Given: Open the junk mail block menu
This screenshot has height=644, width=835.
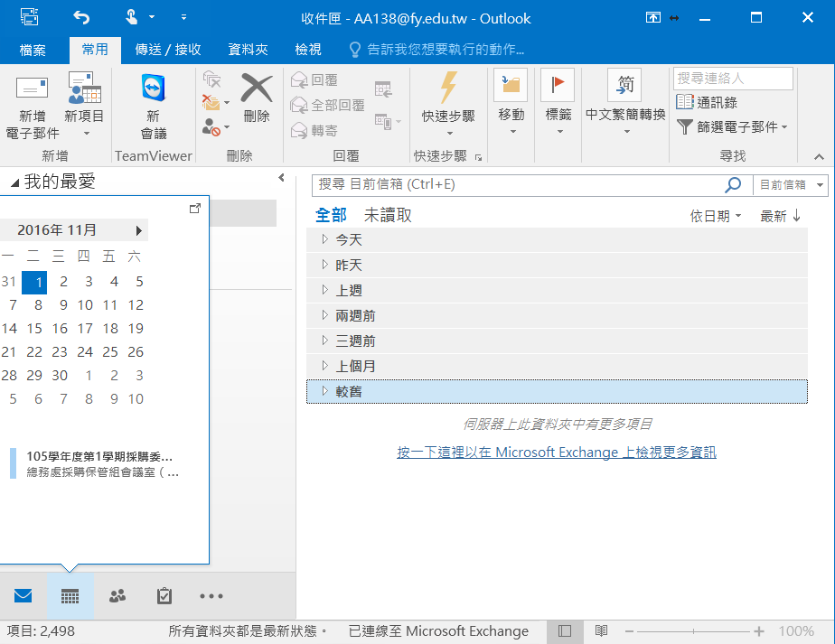Looking at the screenshot, I should pyautogui.click(x=216, y=127).
